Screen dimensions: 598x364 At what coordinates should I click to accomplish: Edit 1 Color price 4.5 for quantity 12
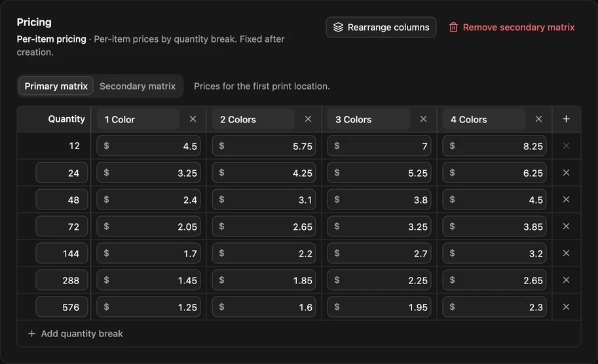149,145
